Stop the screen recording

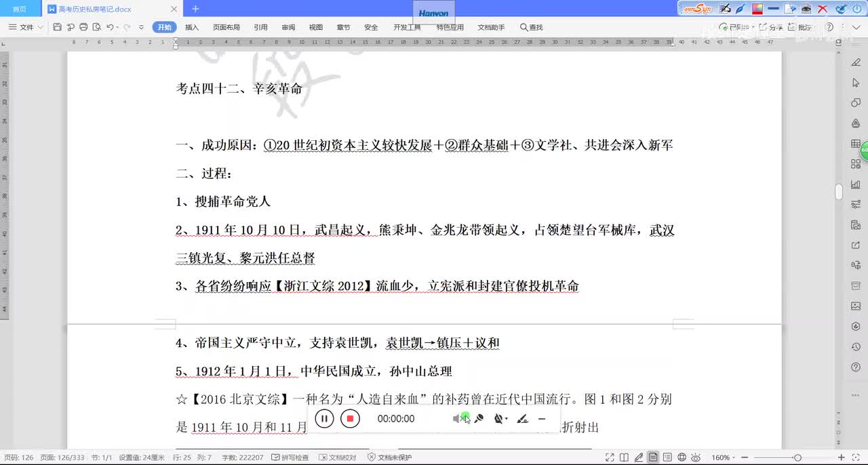350,418
